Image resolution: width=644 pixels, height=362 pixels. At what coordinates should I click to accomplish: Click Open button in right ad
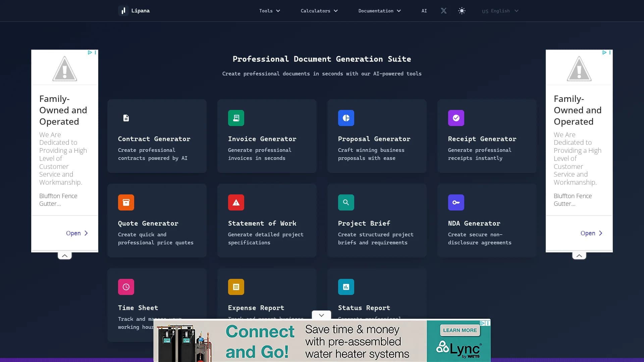[x=591, y=233]
